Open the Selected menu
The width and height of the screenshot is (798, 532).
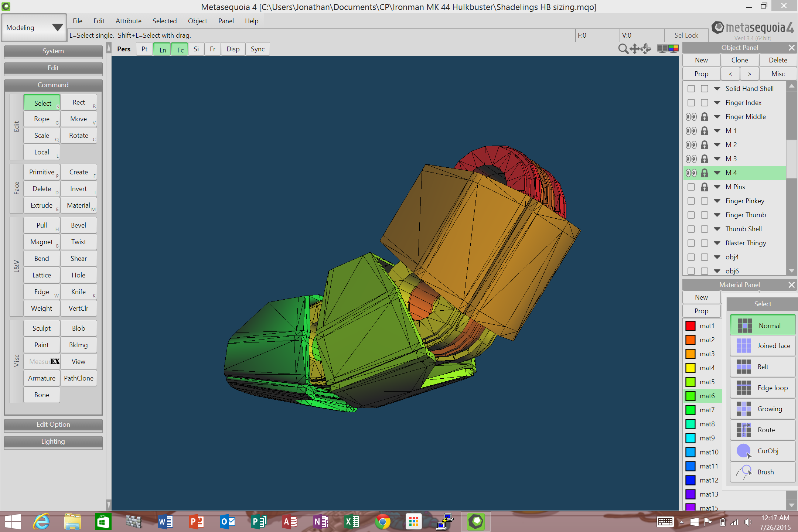(165, 21)
